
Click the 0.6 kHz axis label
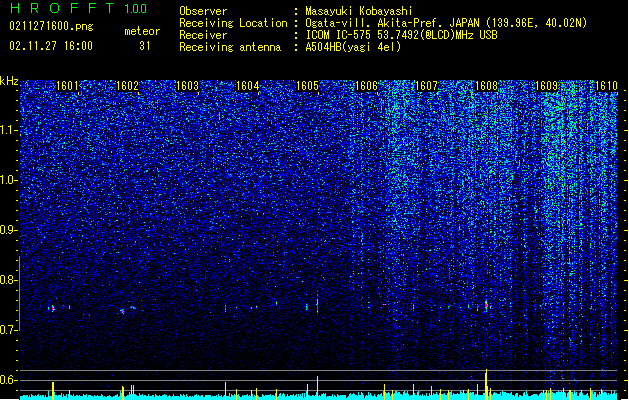click(8, 380)
